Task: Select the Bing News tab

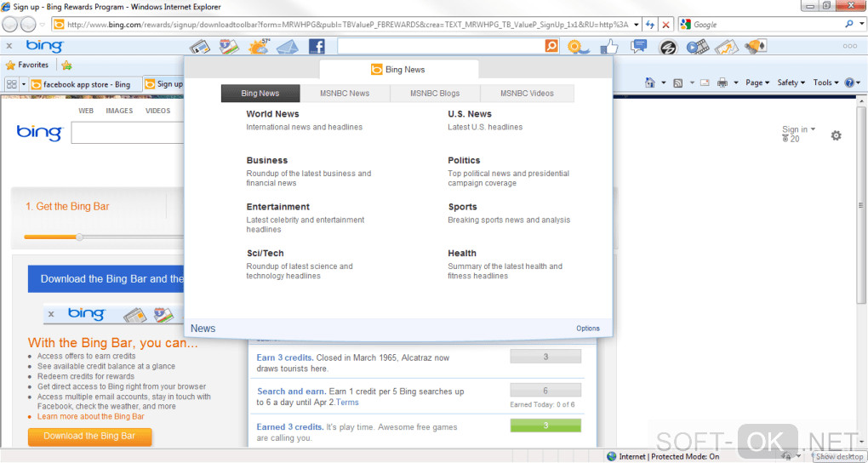Action: [x=260, y=93]
